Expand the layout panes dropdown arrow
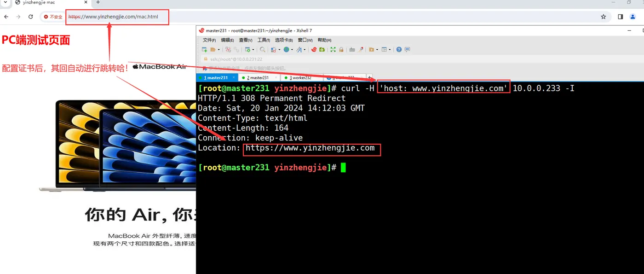644x274 pixels. point(390,50)
